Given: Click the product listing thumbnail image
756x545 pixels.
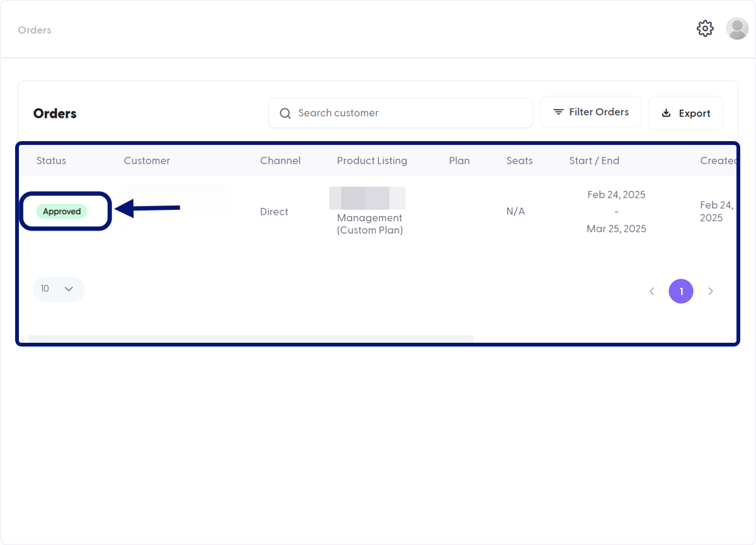Looking at the screenshot, I should pos(367,198).
